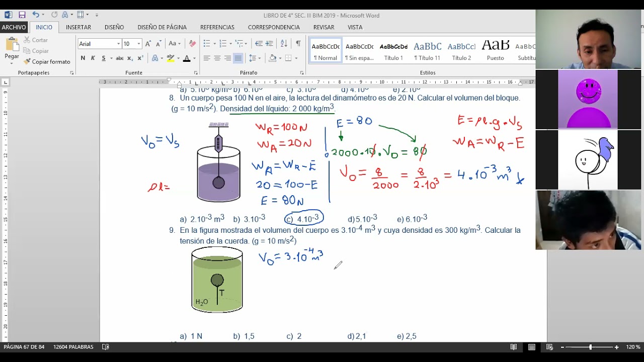Toggle justified alignment button
The image size is (644, 362).
[x=238, y=58]
